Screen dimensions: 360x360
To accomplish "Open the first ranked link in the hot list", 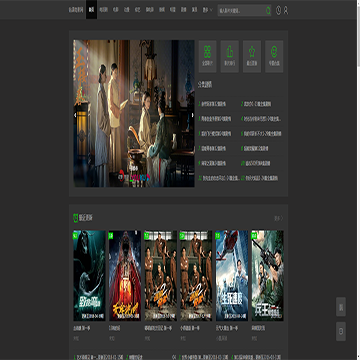I will tap(212, 104).
